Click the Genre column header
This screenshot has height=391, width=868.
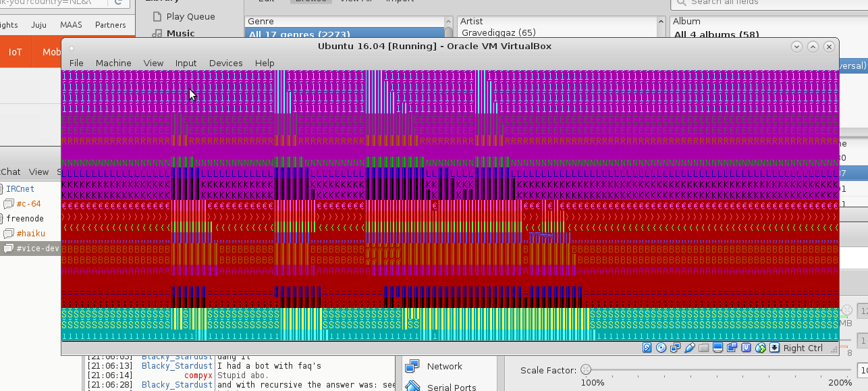click(x=346, y=21)
